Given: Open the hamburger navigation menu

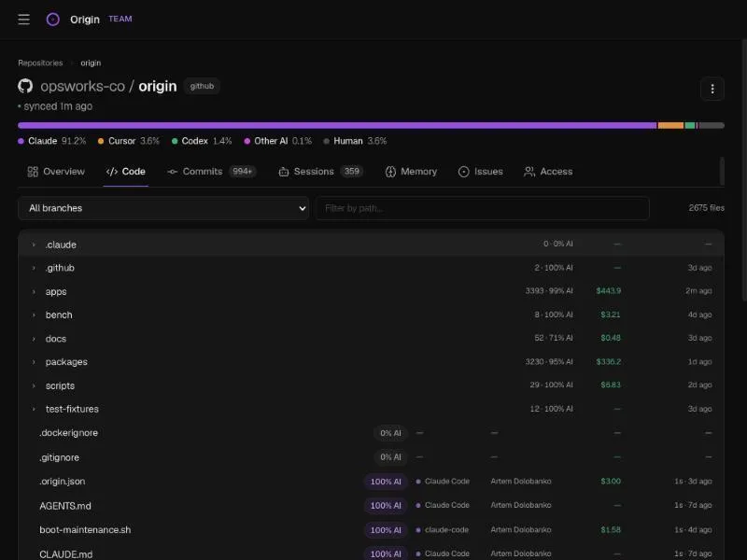Looking at the screenshot, I should coord(24,19).
